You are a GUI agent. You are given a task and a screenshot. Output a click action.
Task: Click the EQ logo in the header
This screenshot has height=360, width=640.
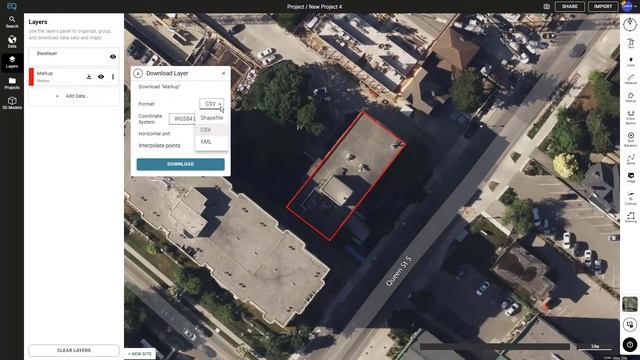11,6
